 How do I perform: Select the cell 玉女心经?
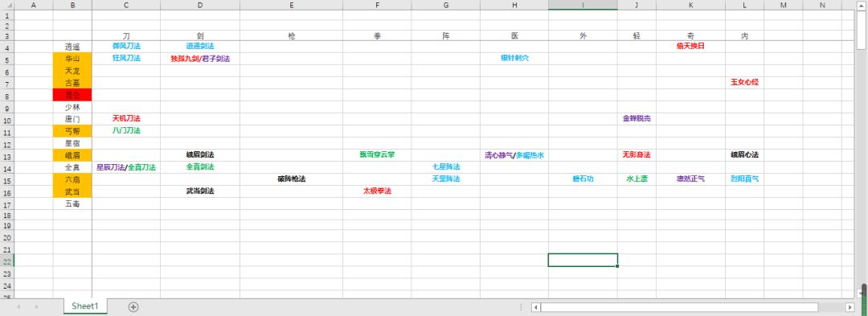744,83
